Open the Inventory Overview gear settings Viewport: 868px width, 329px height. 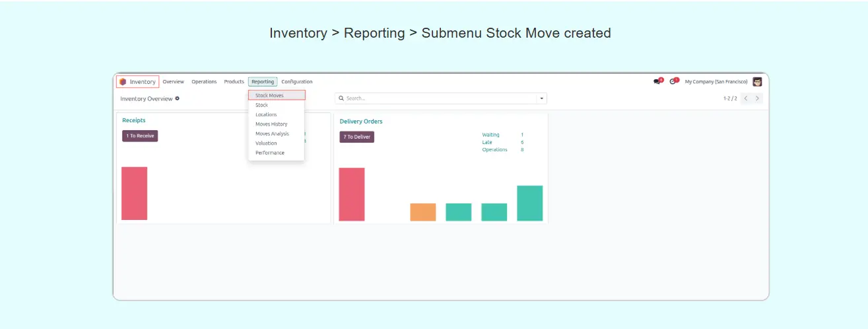(x=177, y=98)
